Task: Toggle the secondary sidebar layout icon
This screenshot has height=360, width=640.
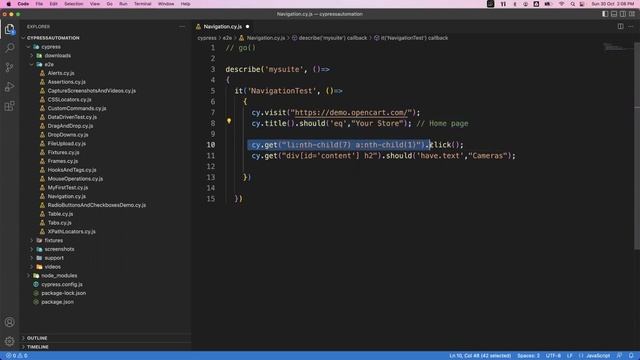Action: click(x=623, y=14)
